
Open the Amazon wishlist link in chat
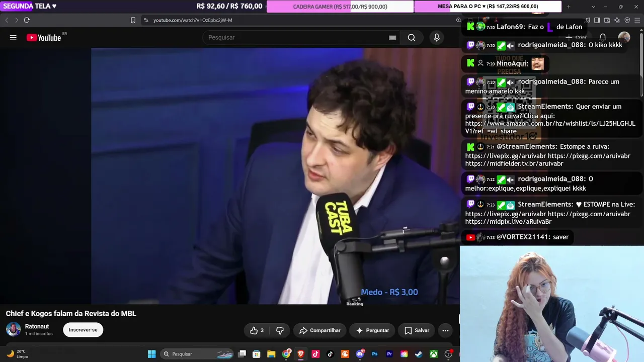[550, 127]
